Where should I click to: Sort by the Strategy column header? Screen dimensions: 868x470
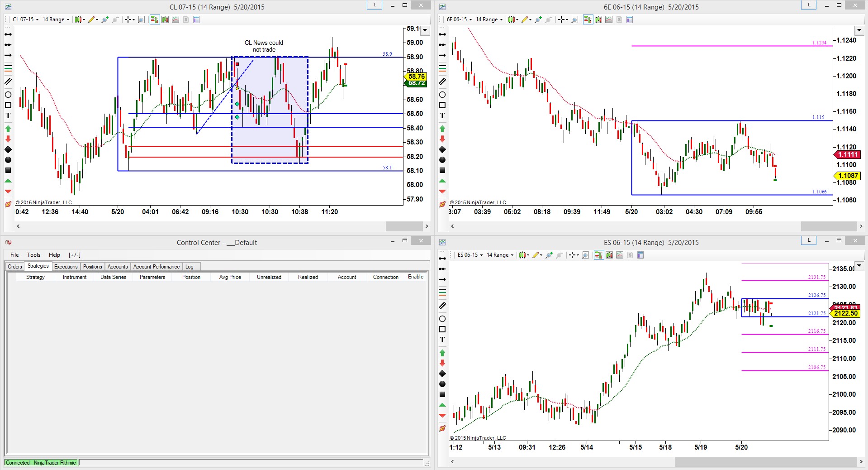pyautogui.click(x=35, y=277)
